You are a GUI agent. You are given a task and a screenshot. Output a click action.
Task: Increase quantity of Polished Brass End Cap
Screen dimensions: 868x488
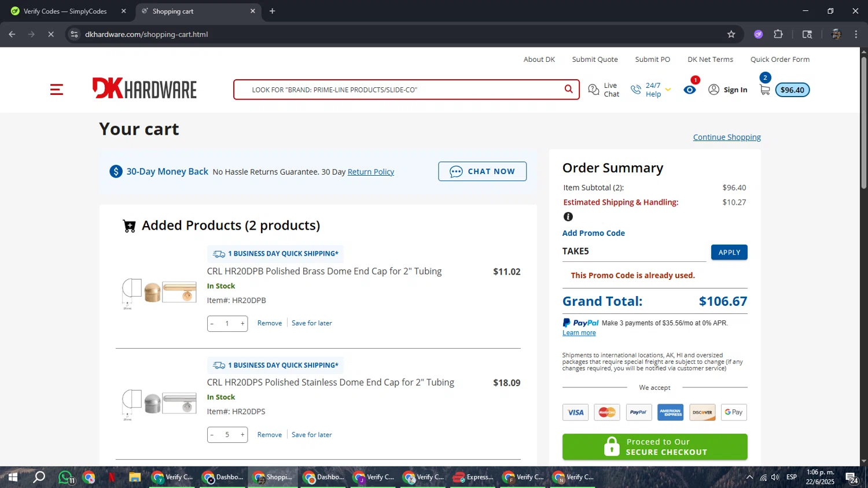[242, 324]
